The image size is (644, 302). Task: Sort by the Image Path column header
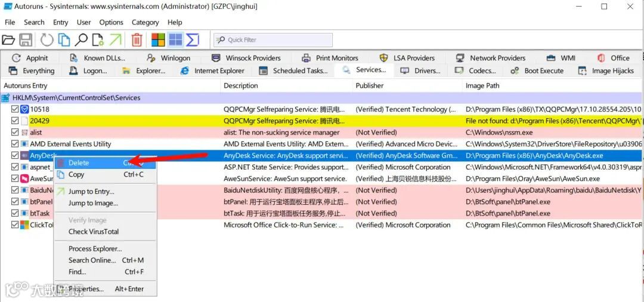[x=553, y=85]
